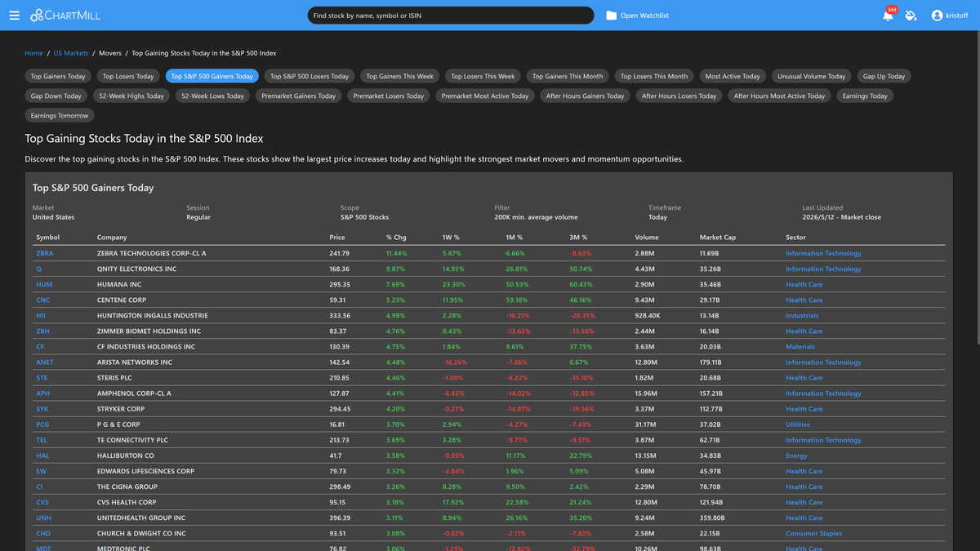Click the Market Cap column header

pyautogui.click(x=718, y=238)
